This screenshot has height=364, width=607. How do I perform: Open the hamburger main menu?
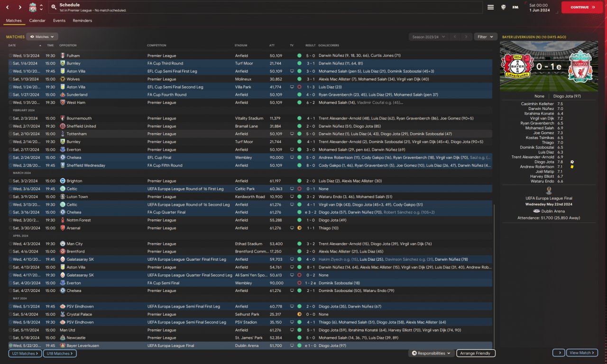491,7
